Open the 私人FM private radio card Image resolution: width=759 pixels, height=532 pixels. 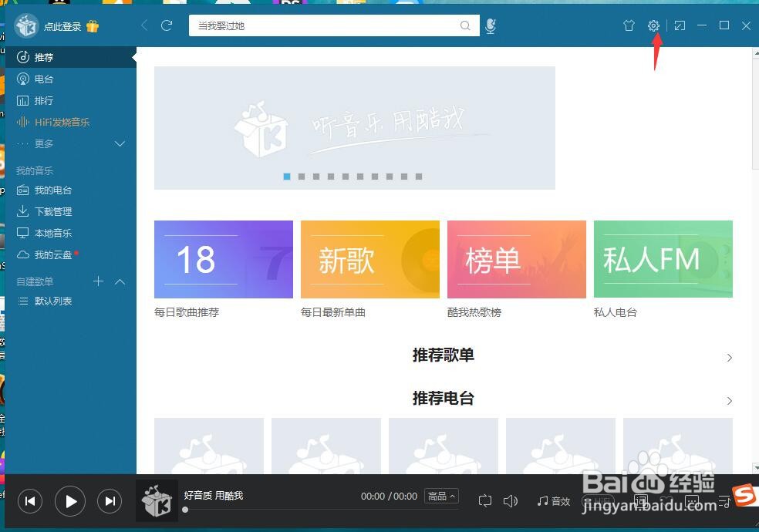[663, 259]
